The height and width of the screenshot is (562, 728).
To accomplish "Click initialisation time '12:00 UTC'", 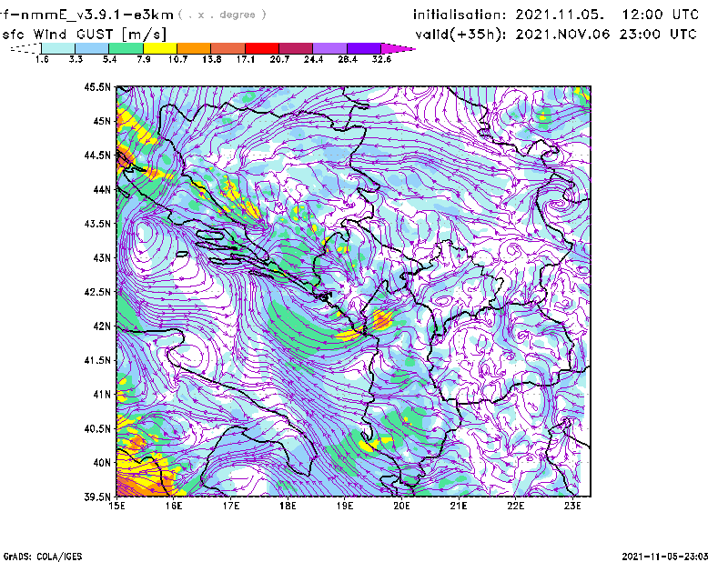I will pos(661,15).
